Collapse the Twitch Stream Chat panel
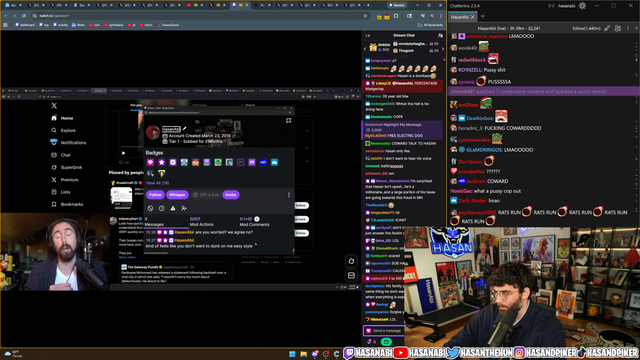 [367, 36]
